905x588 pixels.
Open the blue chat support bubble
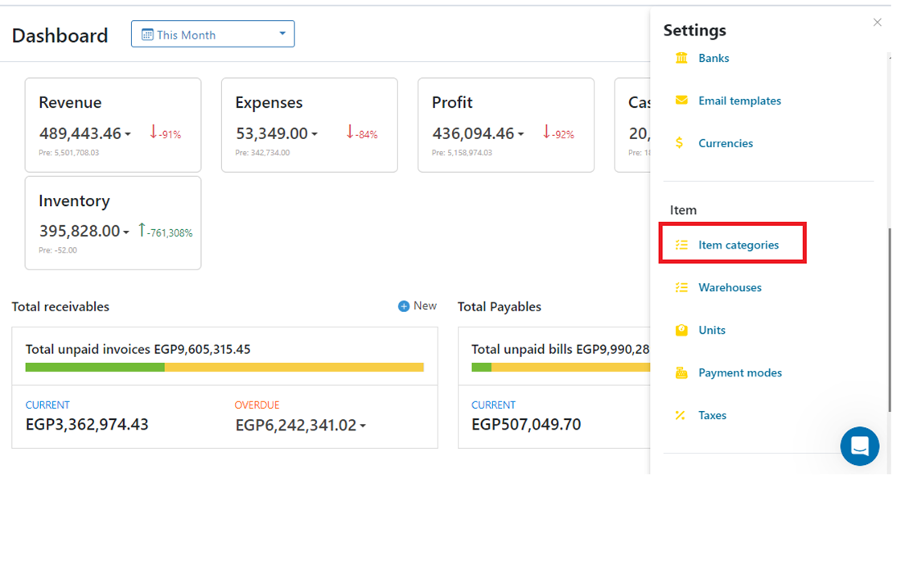(x=859, y=446)
